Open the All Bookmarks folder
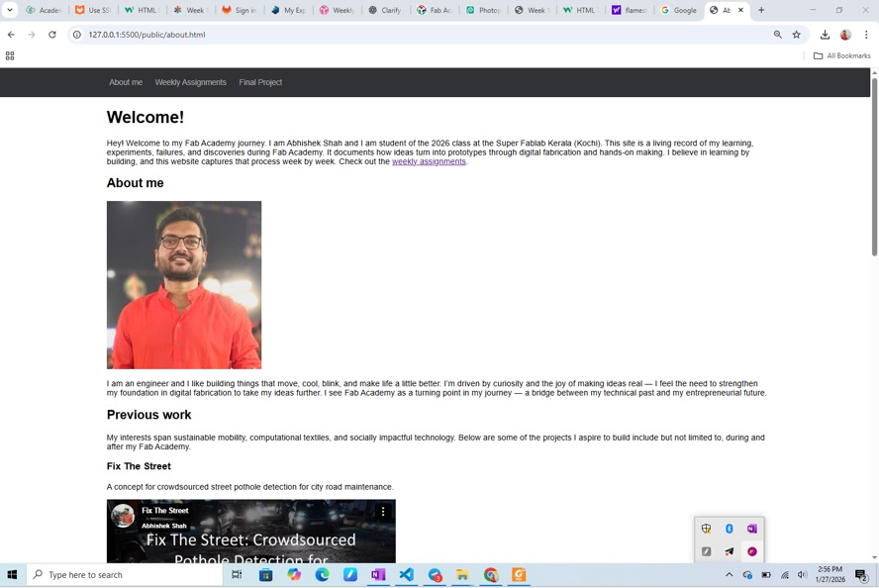879x588 pixels. click(842, 55)
